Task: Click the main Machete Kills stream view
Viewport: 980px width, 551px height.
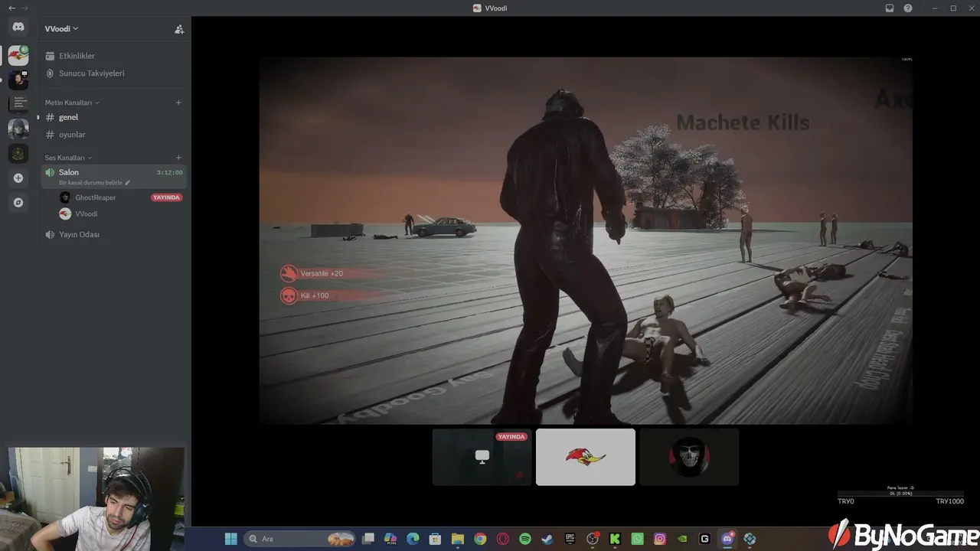Action: (586, 240)
